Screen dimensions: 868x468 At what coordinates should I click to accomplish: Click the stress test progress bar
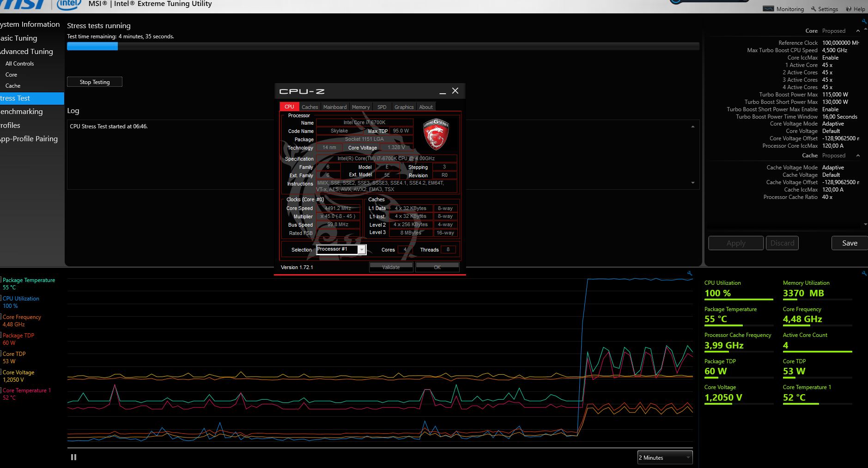click(x=383, y=46)
